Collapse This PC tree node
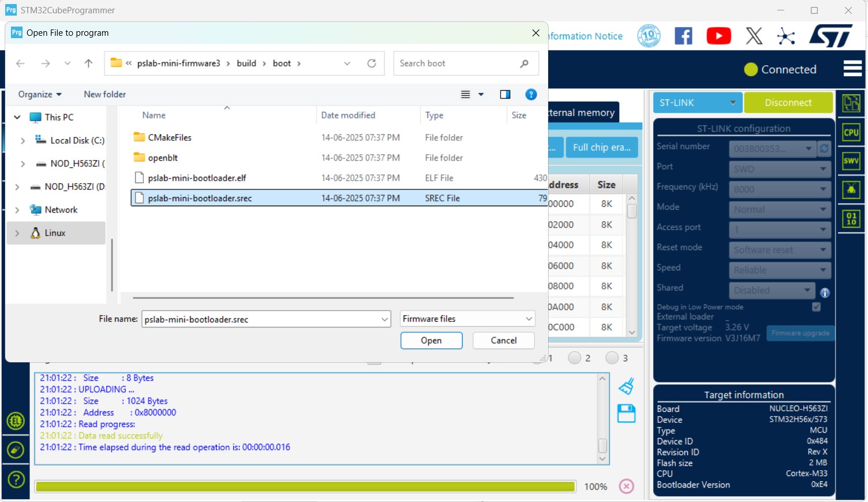This screenshot has width=868, height=502. pos(17,117)
